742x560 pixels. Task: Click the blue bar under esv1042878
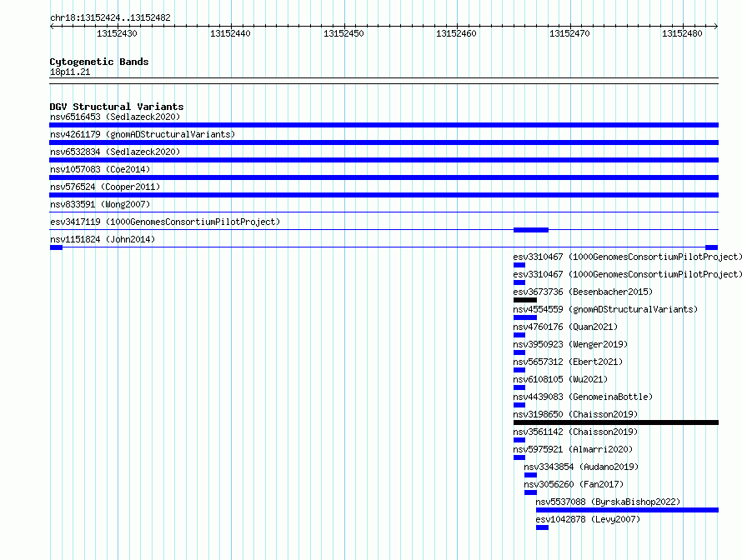click(542, 527)
